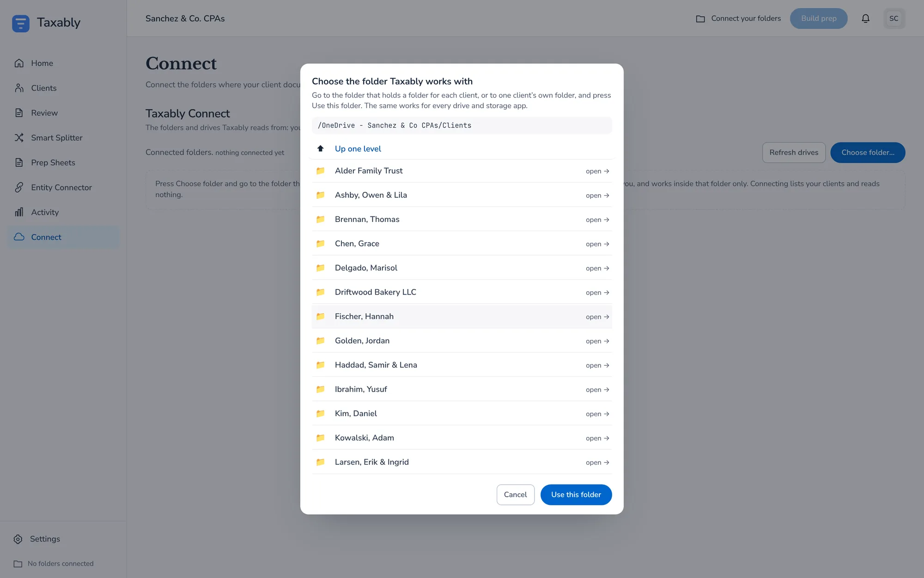Image resolution: width=924 pixels, height=578 pixels.
Task: Open Clients in the sidebar
Action: click(63, 88)
